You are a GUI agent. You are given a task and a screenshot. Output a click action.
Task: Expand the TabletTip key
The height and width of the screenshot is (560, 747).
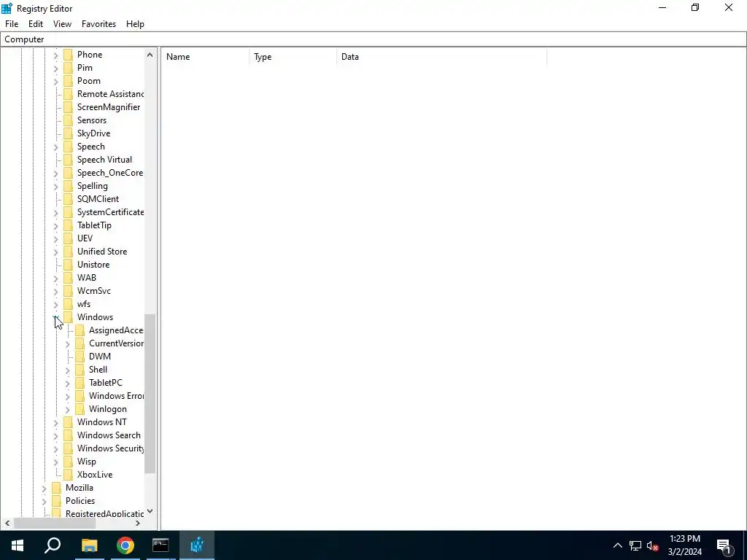pos(55,226)
